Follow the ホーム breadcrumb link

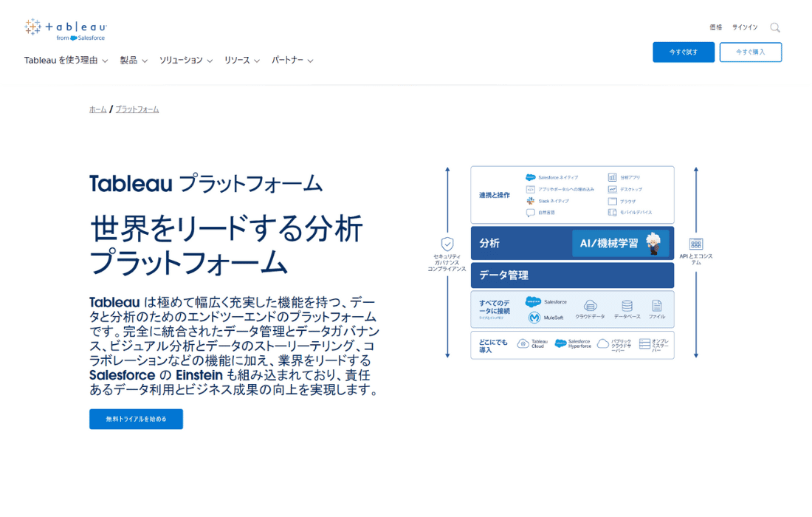(98, 109)
